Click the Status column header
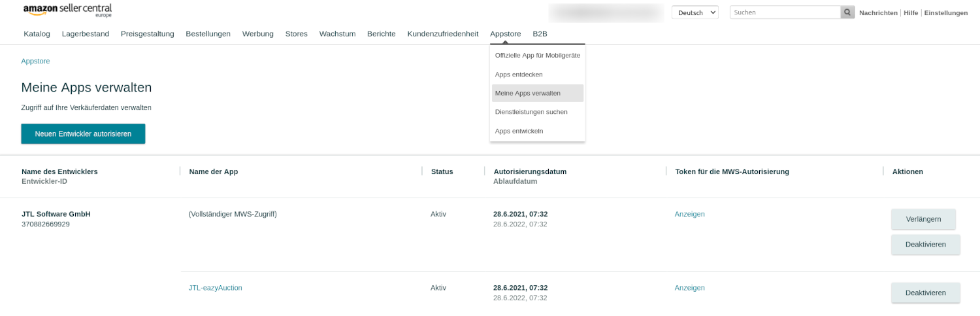The width and height of the screenshot is (980, 316). point(442,171)
